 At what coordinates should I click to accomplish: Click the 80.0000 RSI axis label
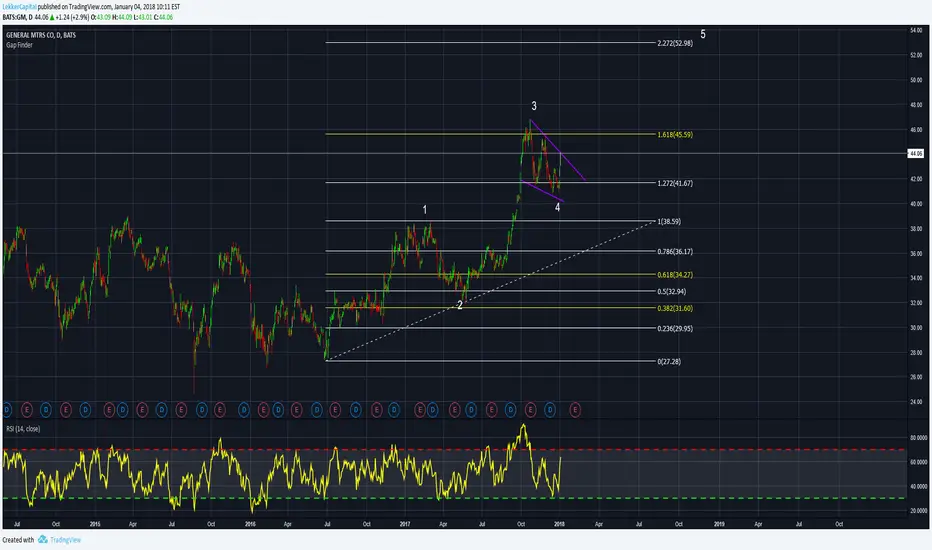[x=918, y=438]
